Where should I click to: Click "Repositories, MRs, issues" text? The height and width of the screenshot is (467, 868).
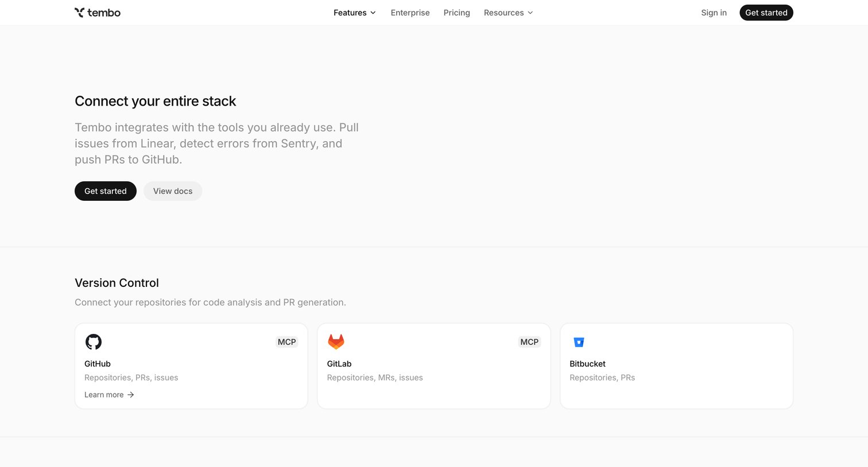click(x=375, y=378)
